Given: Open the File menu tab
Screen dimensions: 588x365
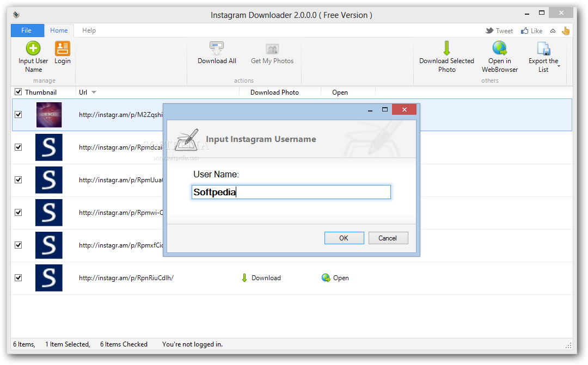Looking at the screenshot, I should 26,30.
